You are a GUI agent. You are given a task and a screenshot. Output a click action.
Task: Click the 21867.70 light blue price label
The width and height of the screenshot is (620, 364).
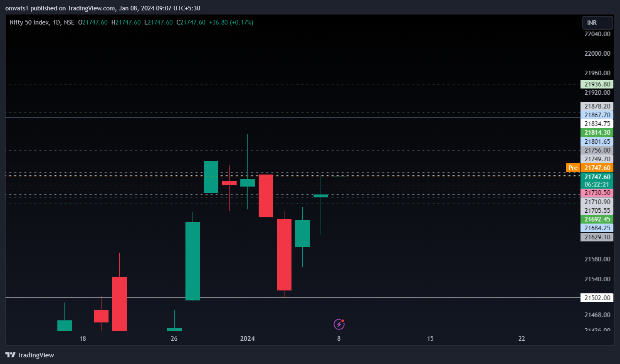point(597,115)
